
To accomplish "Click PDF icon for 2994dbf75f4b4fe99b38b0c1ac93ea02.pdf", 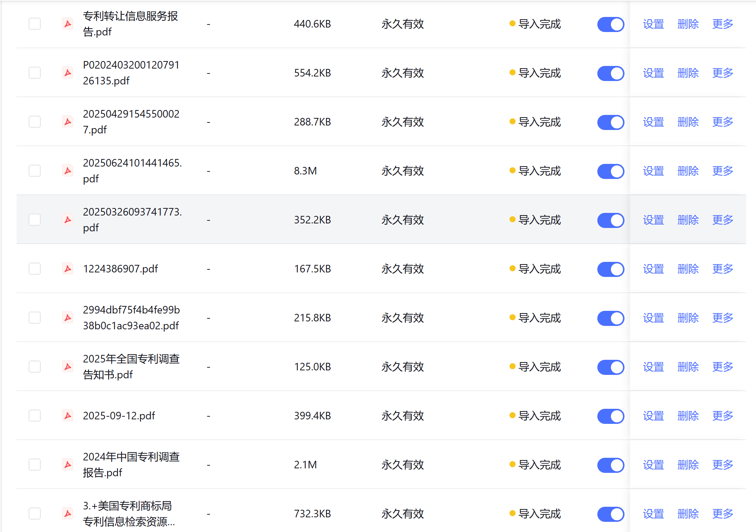I will pos(68,318).
